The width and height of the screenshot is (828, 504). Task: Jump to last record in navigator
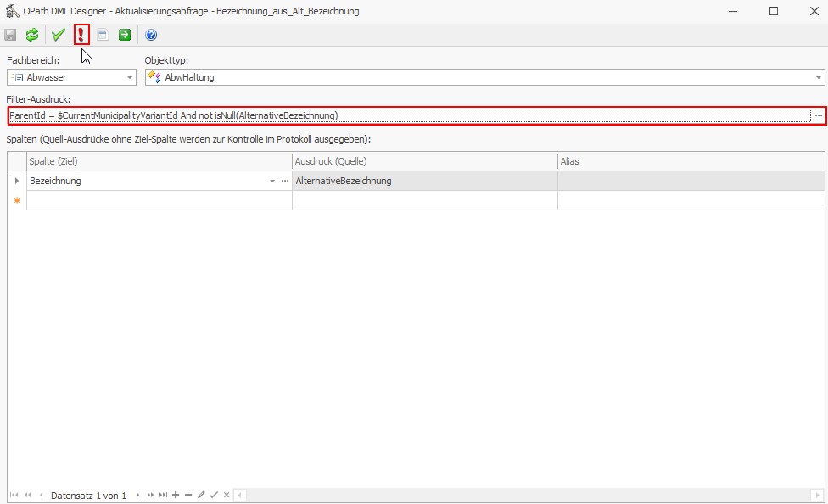pyautogui.click(x=163, y=495)
